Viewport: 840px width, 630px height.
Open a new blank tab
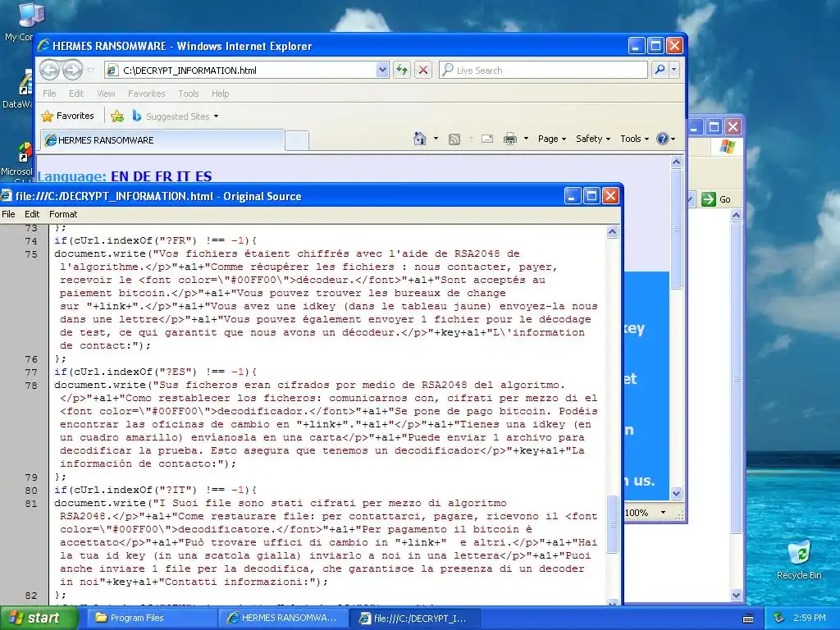(x=296, y=140)
